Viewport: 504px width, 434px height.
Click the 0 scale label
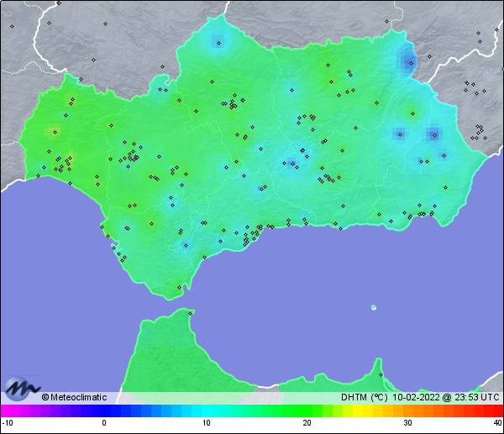104,423
